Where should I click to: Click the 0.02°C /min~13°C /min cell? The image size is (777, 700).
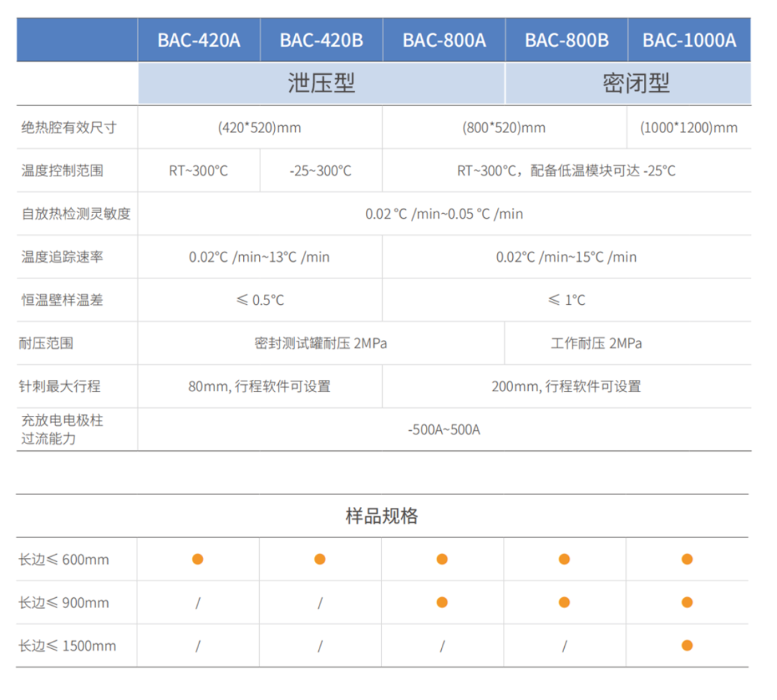pyautogui.click(x=259, y=257)
